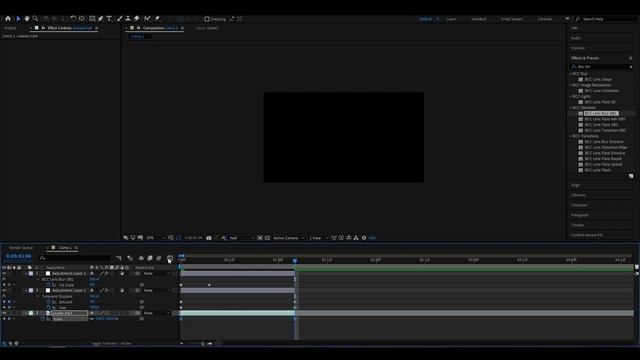Screen dimensions: 640x360
Task: Select the Eraser tool
Action: click(137, 19)
